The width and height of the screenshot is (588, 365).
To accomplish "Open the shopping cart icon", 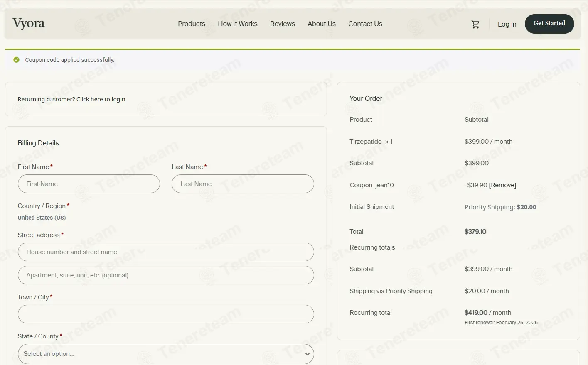I will (x=475, y=24).
